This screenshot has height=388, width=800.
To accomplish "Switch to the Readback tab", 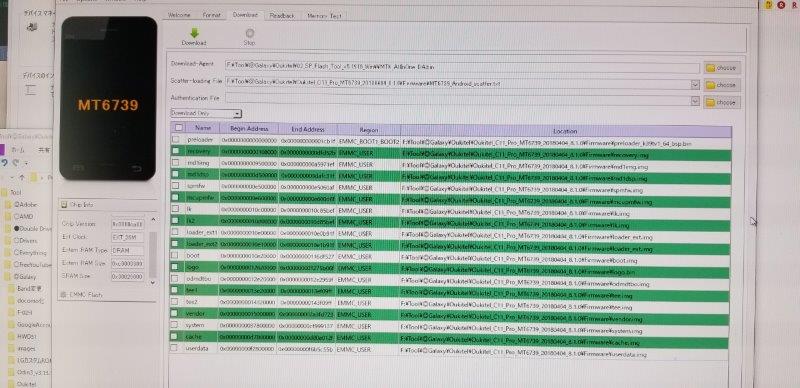I will tap(282, 16).
